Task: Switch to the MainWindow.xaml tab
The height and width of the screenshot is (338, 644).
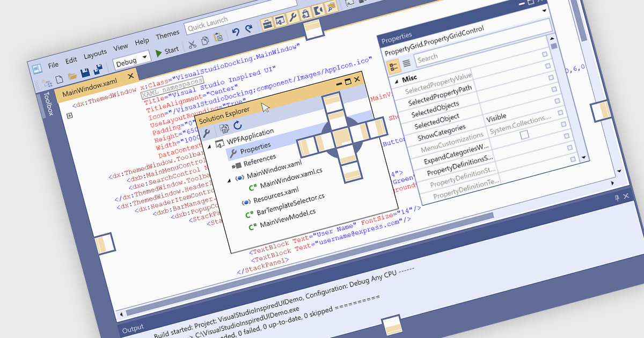Action: click(x=90, y=88)
